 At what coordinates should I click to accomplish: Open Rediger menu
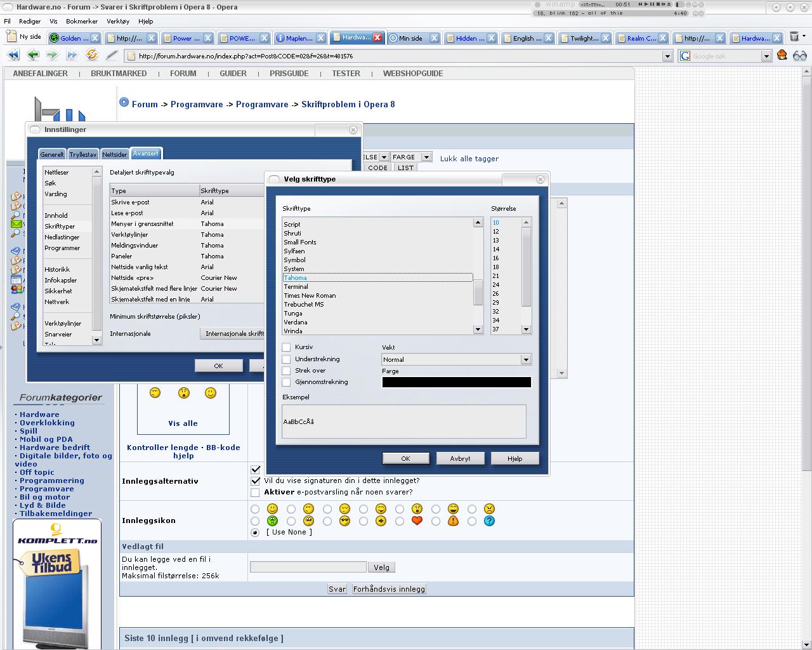coord(30,21)
